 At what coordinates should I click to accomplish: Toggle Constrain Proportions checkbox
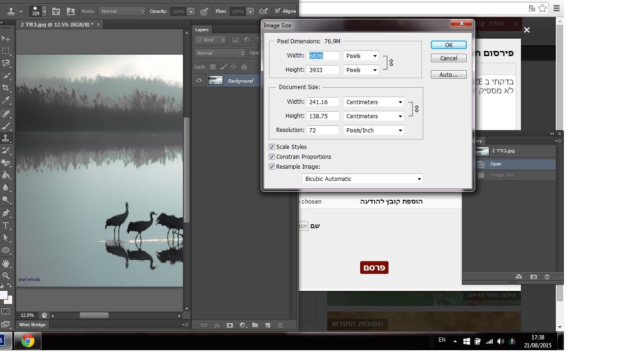click(272, 157)
